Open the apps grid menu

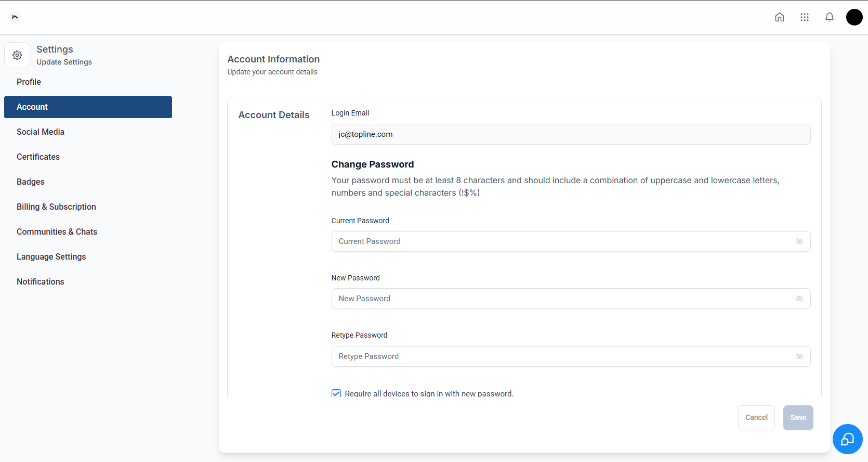(x=805, y=17)
